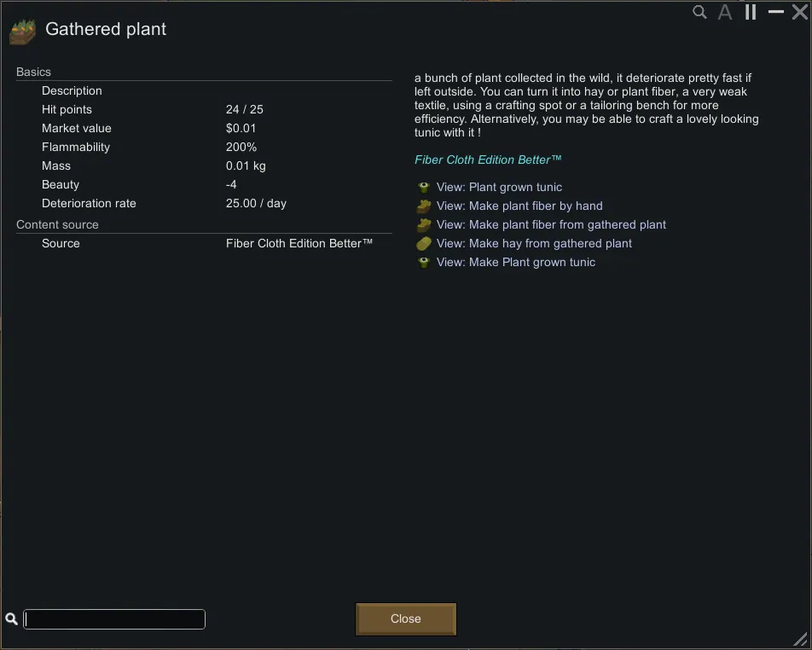Click the letter A icon in the top bar
This screenshot has width=812, height=650.
(725, 12)
